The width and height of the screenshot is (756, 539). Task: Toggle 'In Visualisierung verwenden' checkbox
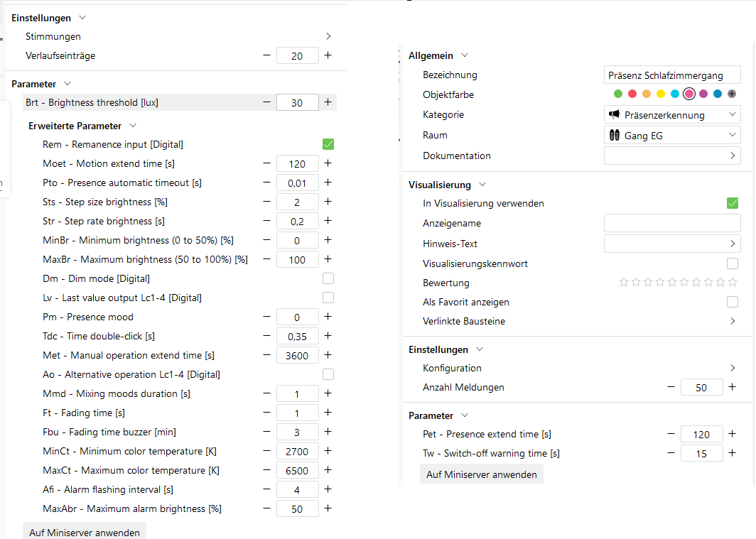pos(733,203)
